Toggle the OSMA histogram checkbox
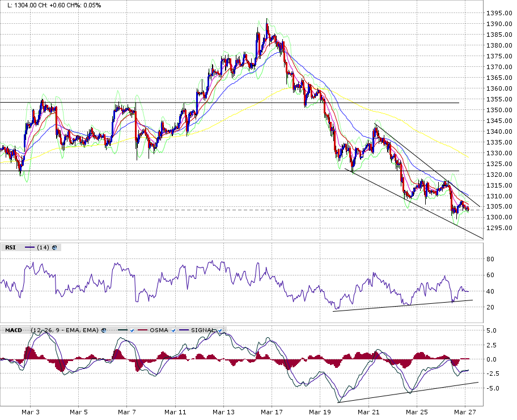This screenshot has width=517, height=420. (x=173, y=330)
